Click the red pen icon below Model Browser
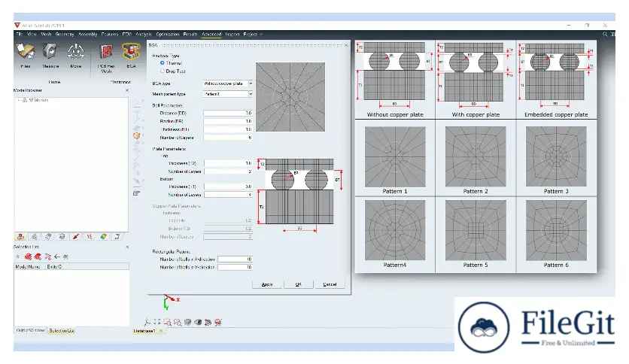Screen dimensions: 629x364 [x=75, y=237]
